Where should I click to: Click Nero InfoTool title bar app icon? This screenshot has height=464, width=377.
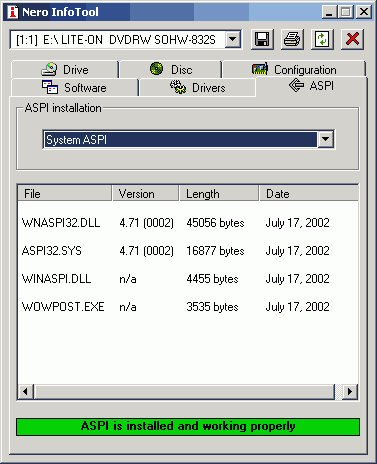[12, 12]
